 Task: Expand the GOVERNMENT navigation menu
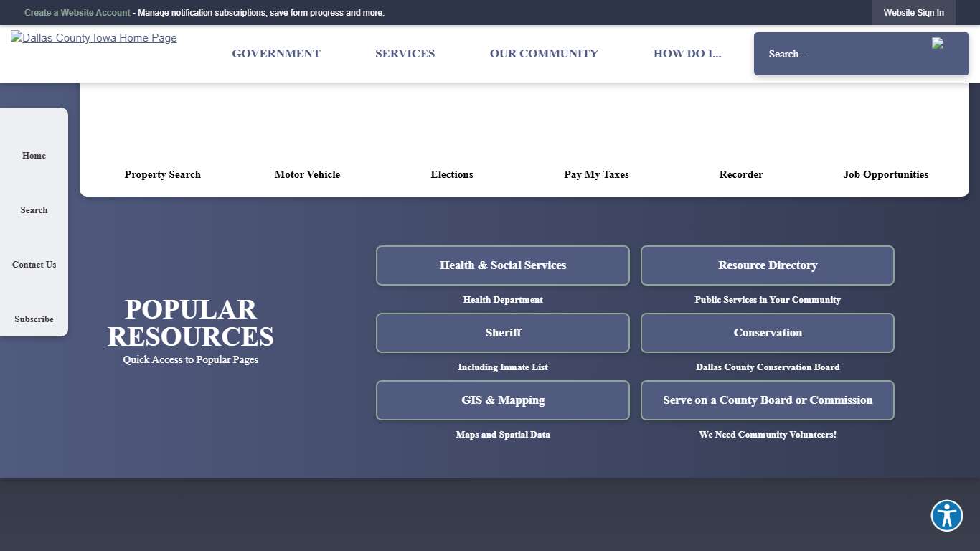tap(276, 53)
